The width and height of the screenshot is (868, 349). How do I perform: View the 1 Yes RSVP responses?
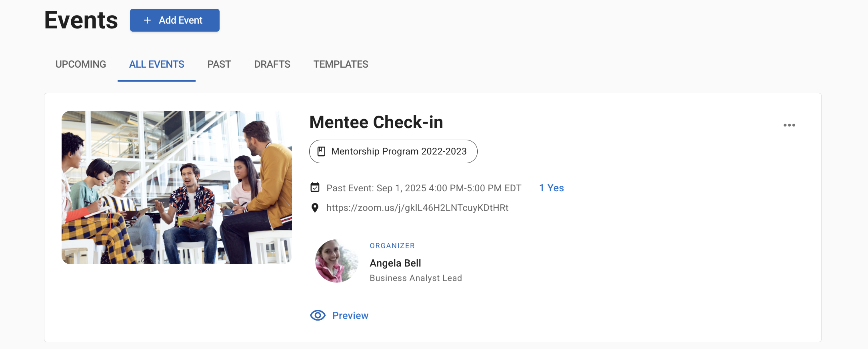click(551, 188)
